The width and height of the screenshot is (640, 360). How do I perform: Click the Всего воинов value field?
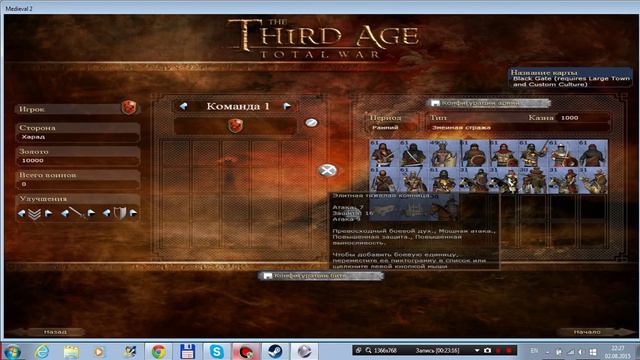coord(78,184)
